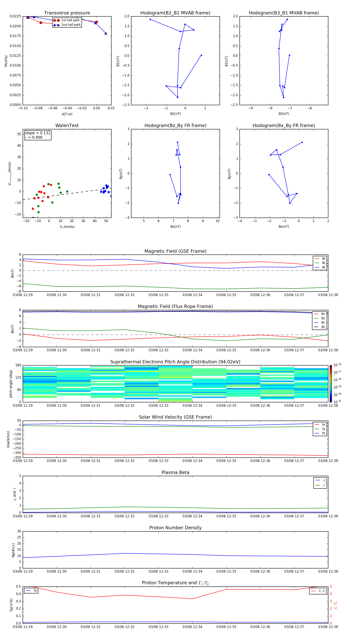Click the Te/Tp legend in temperature plot
This screenshot has height=644, width=351.
tap(318, 591)
